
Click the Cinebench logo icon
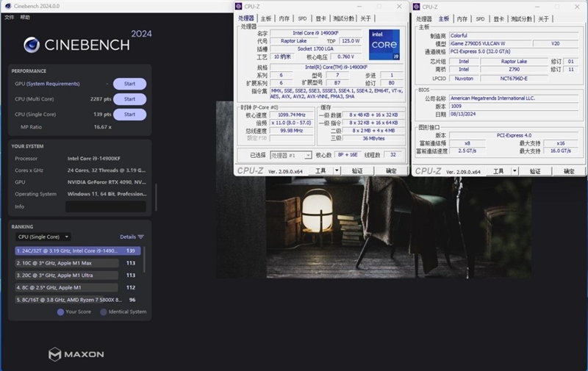pos(32,45)
